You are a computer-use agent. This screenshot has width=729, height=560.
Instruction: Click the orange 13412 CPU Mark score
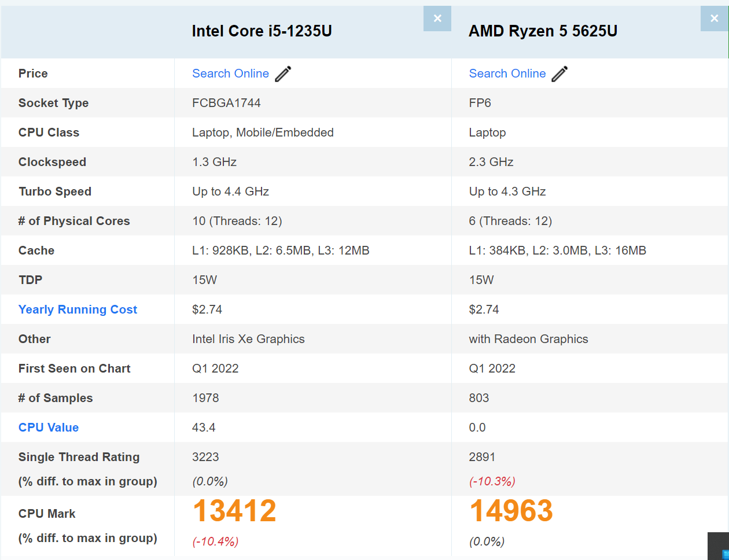tap(234, 511)
